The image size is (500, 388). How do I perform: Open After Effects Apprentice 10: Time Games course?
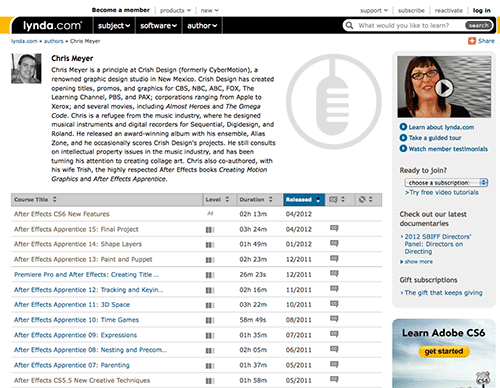76,320
